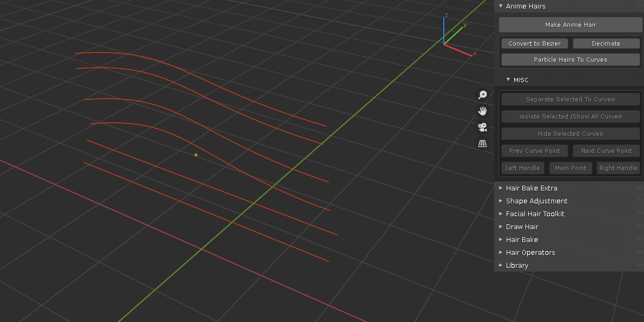Activate the pan view hand icon

tap(482, 111)
